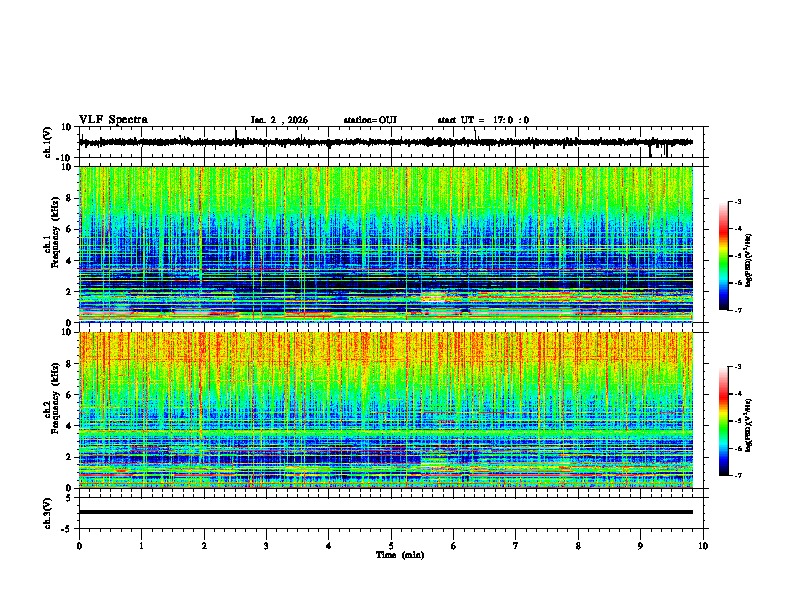Click the ch.2 color scale unit label
The image size is (792, 612).
pos(748,425)
